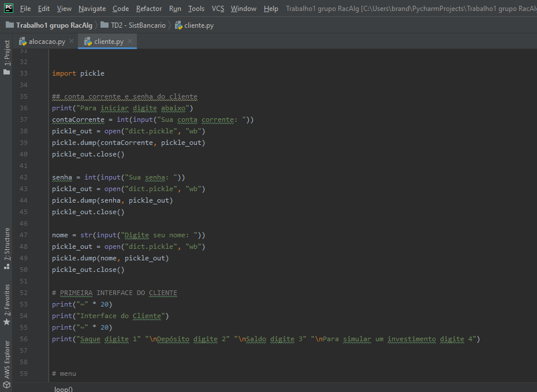Viewport: 537px width, 392px height.
Task: Open the AWS Explorer panel
Action: (7, 364)
